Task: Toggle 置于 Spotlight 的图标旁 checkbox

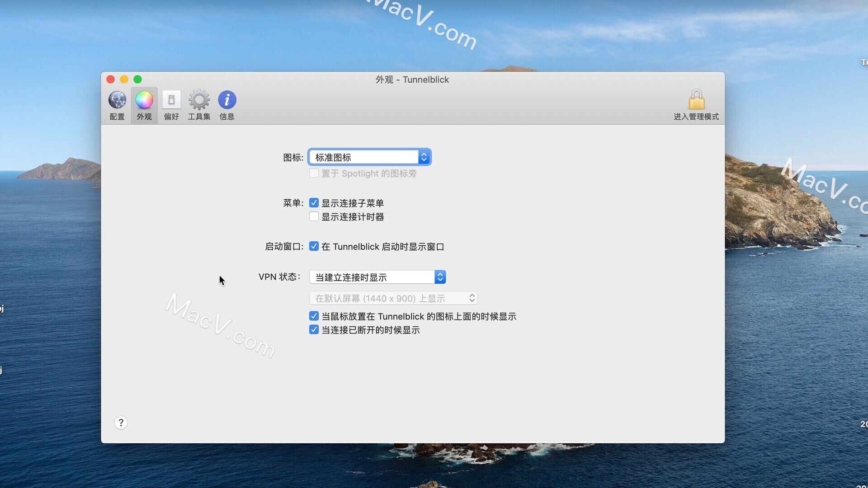Action: 314,173
